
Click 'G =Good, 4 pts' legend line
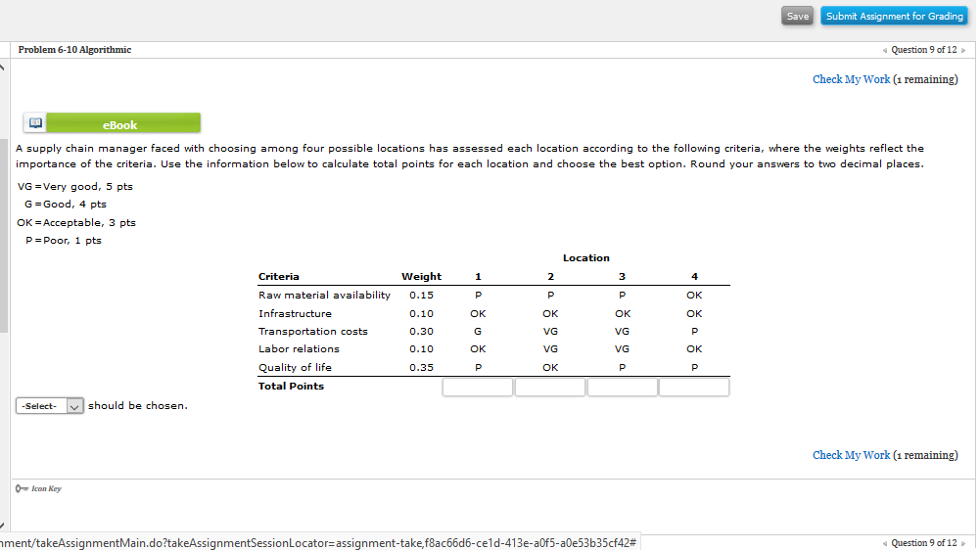pos(65,205)
